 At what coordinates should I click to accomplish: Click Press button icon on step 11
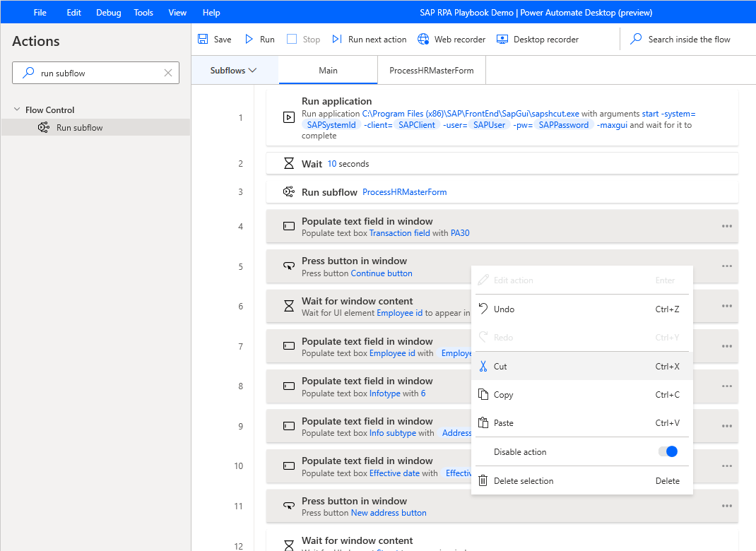click(x=289, y=506)
